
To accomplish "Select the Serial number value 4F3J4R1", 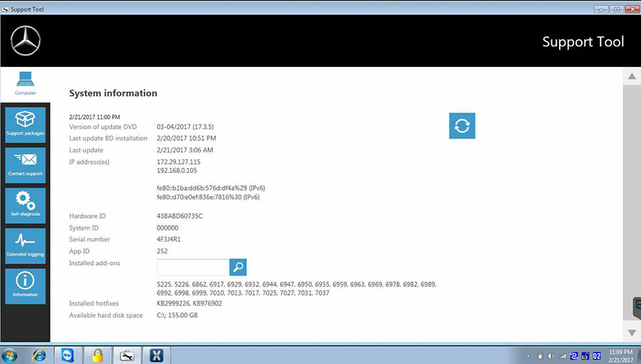I will pyautogui.click(x=168, y=239).
